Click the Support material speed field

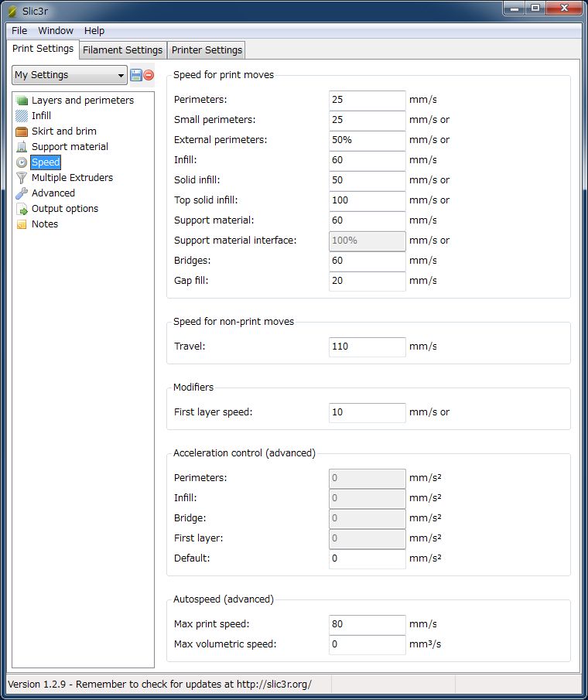[367, 220]
